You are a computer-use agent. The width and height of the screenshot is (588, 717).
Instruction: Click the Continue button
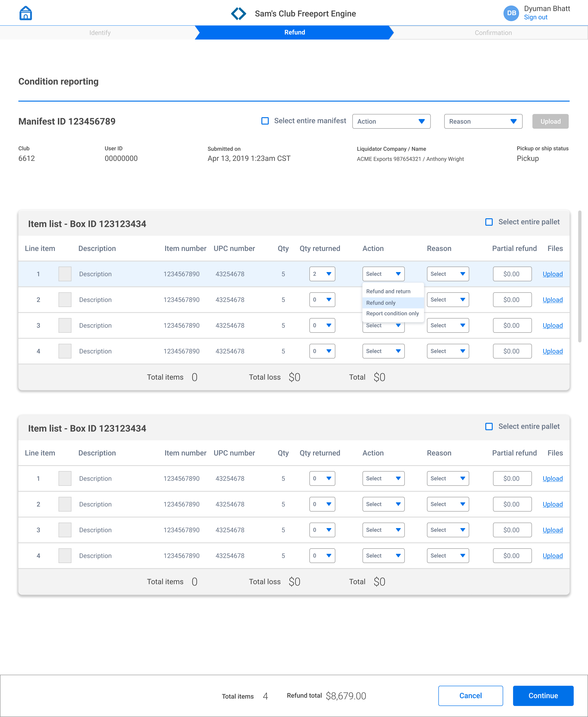coord(543,696)
